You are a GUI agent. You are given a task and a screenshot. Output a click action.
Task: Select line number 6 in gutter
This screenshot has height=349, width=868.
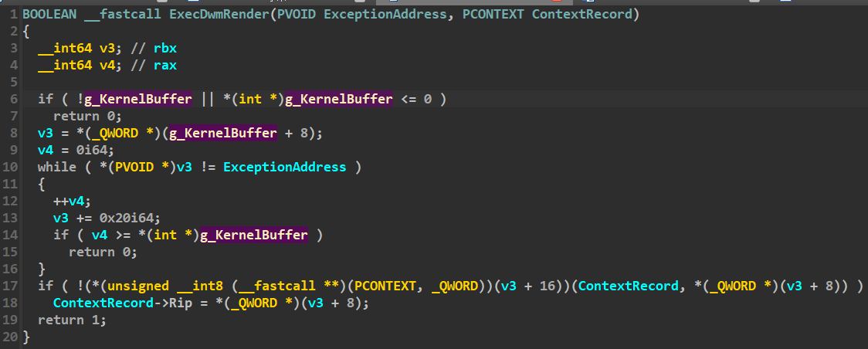pos(14,99)
